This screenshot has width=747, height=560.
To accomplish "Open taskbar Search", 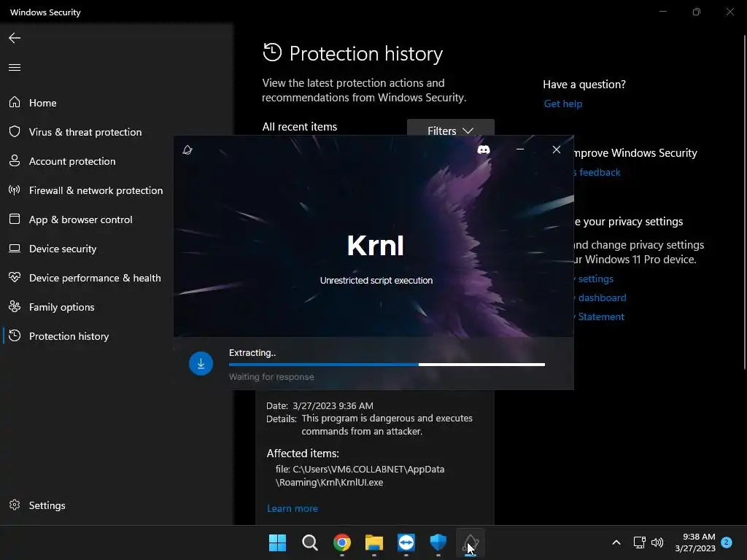I will (x=309, y=542).
